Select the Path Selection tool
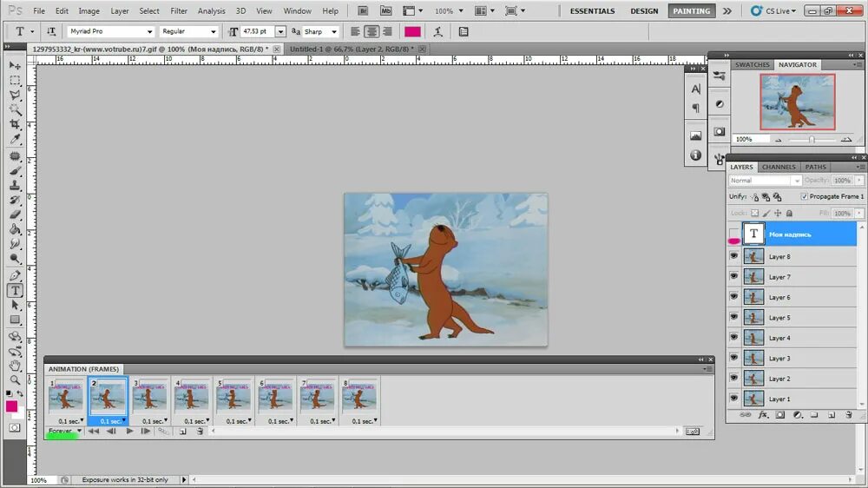This screenshot has height=488, width=868. tap(15, 305)
